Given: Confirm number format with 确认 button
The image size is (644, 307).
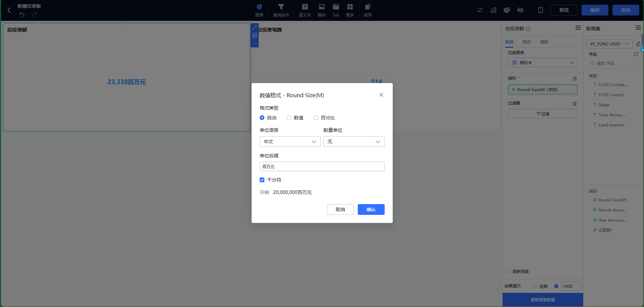Looking at the screenshot, I should pyautogui.click(x=371, y=209).
